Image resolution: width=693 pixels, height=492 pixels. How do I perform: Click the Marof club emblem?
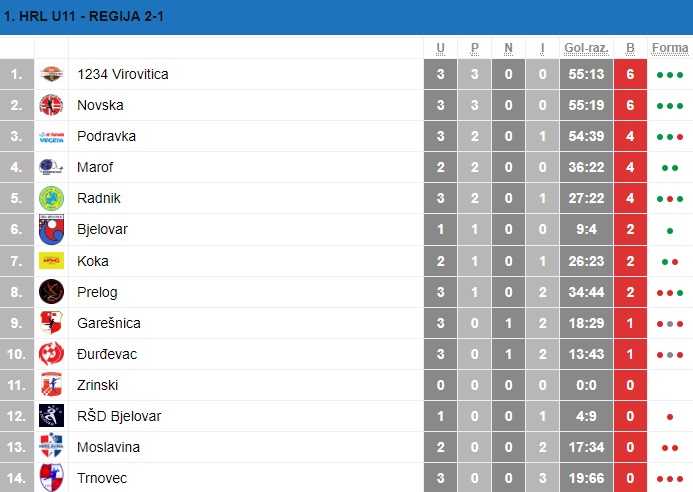51,167
